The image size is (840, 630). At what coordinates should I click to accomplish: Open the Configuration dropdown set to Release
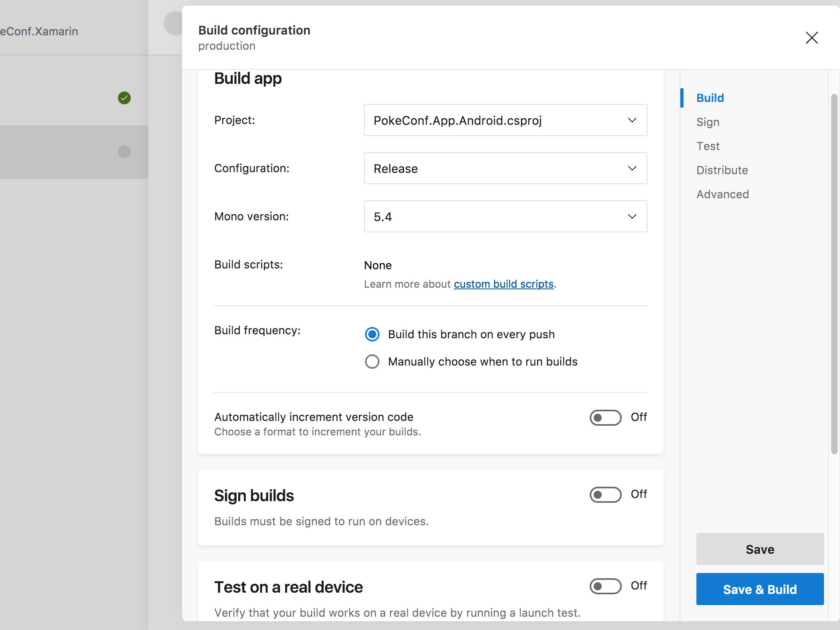coord(505,168)
